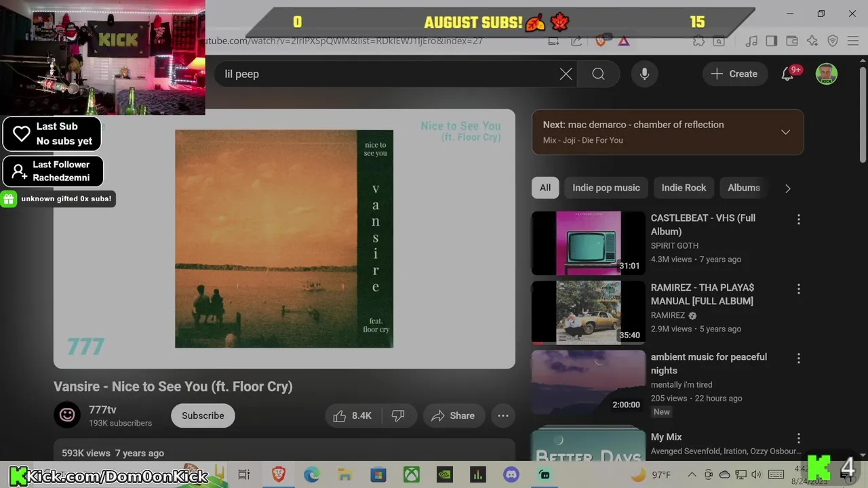Image resolution: width=868 pixels, height=488 pixels.
Task: Open Xbox app from the taskbar
Action: [x=412, y=474]
